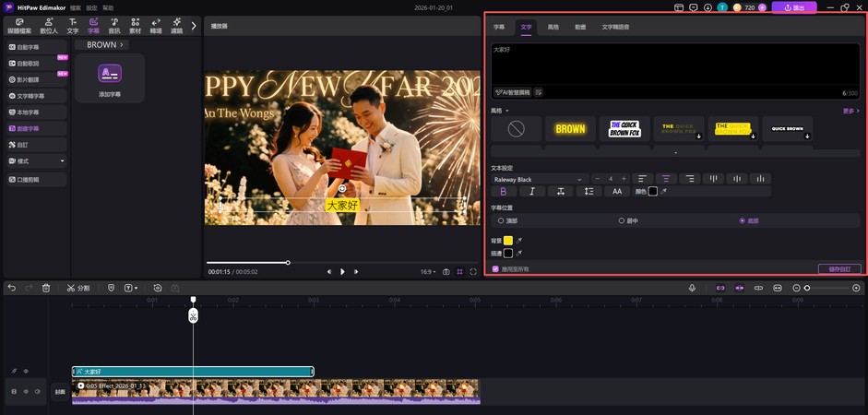
Task: Uncheck the 應用至所有 apply-to-all checkbox
Action: 495,269
